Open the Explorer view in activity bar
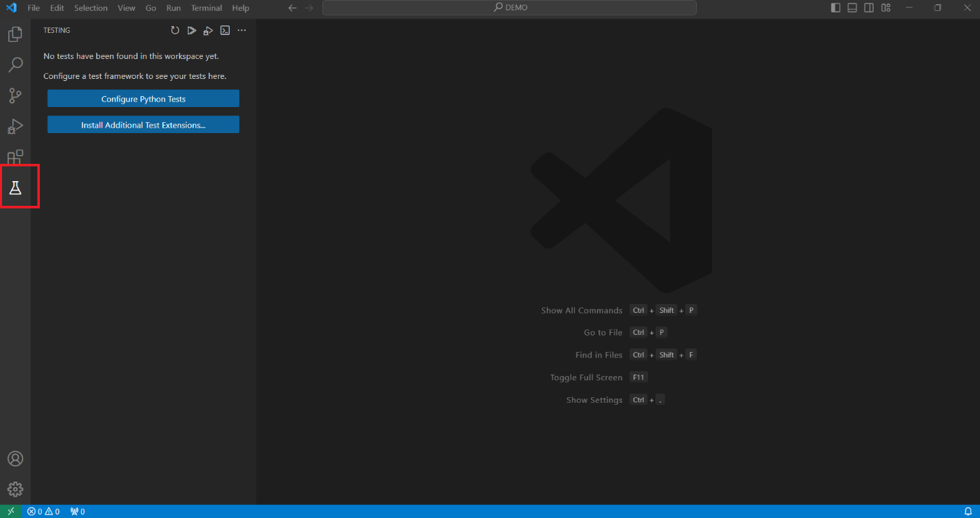Viewport: 980px width, 518px height. click(x=15, y=34)
